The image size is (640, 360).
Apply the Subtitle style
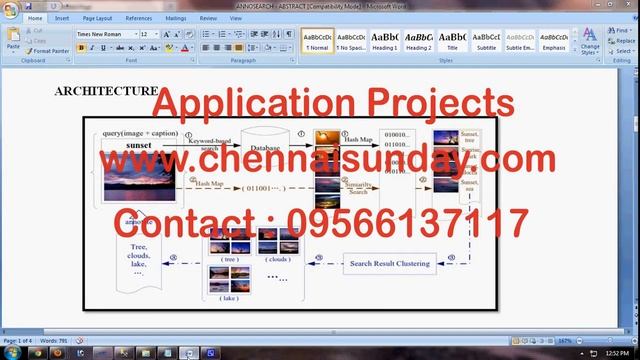pos(487,41)
